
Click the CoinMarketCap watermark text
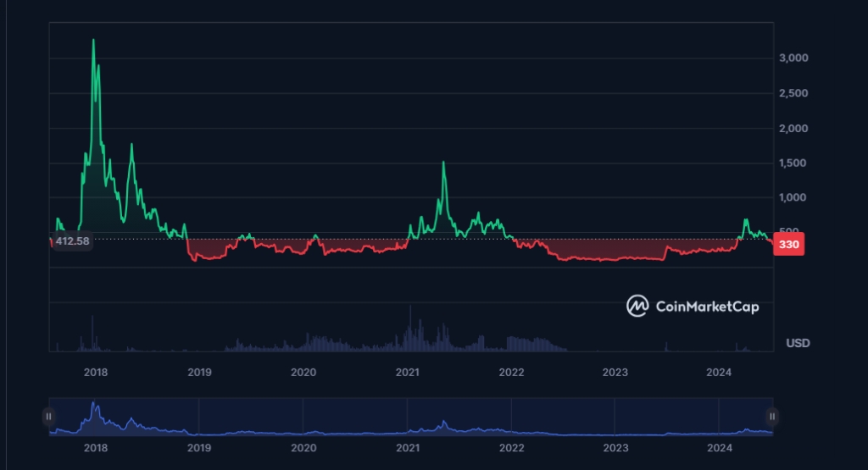(x=708, y=307)
